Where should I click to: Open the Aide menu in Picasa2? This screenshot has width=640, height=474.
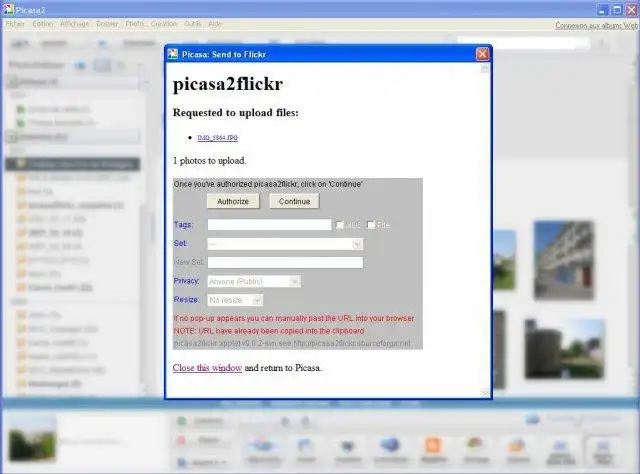pos(215,24)
